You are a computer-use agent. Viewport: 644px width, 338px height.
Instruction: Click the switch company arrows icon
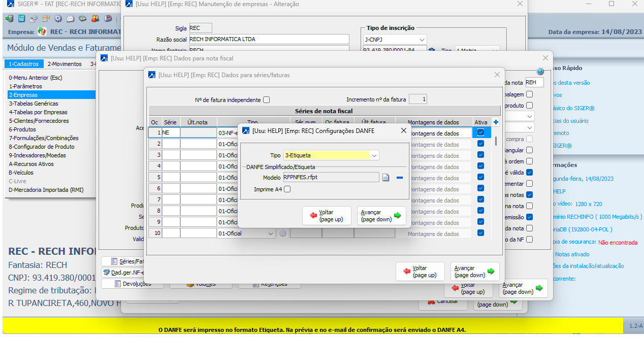(x=42, y=31)
